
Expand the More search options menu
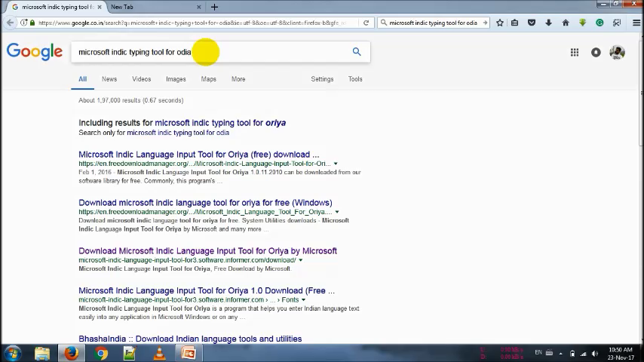click(238, 79)
